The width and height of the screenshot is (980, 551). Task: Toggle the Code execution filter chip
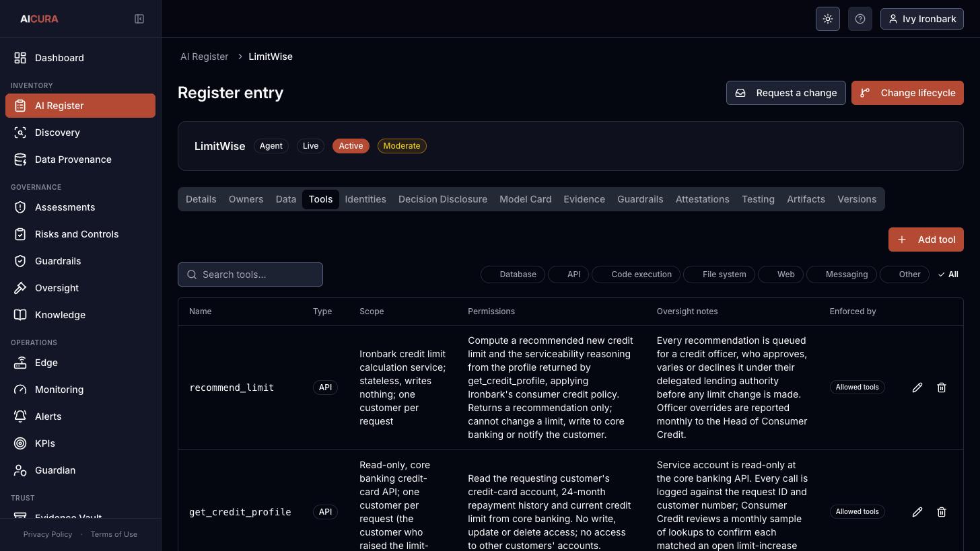click(636, 274)
